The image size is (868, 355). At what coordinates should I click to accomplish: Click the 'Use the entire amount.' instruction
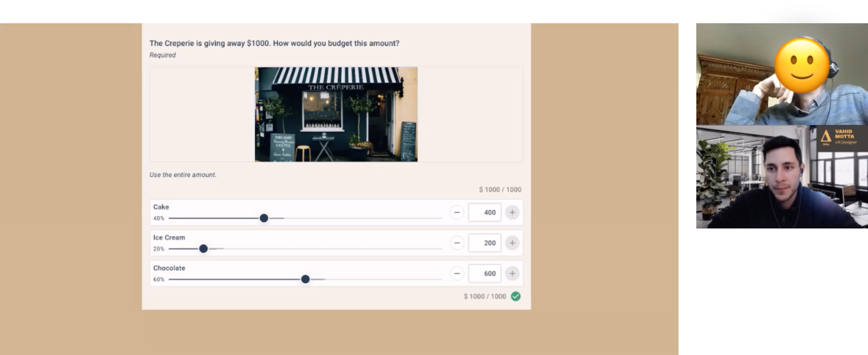point(183,175)
